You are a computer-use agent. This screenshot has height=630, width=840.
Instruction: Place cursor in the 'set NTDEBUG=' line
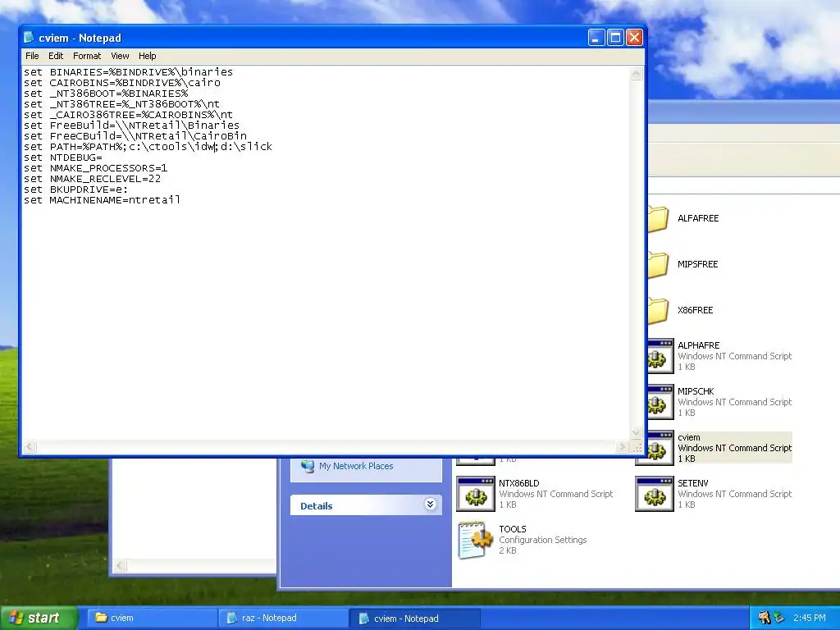point(62,157)
